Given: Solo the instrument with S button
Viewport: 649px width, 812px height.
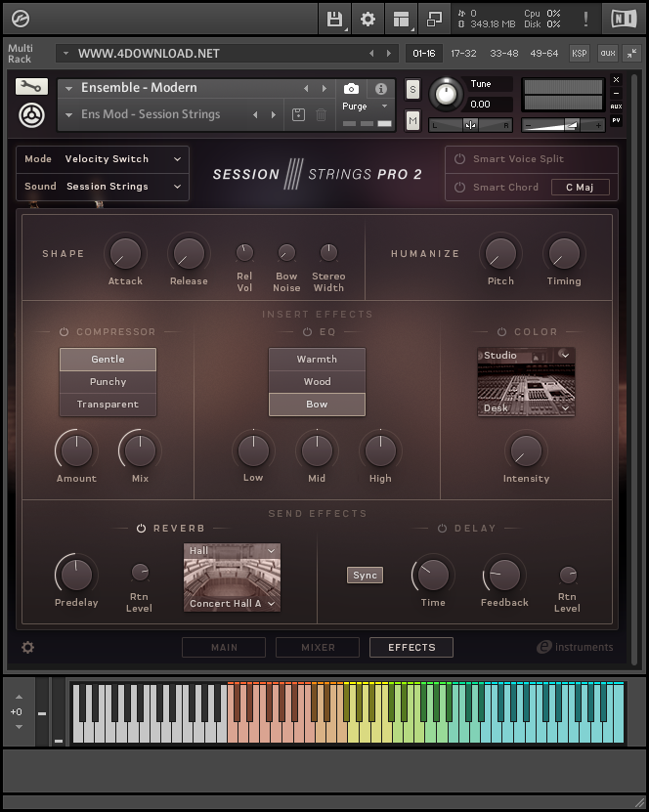Looking at the screenshot, I should [412, 90].
